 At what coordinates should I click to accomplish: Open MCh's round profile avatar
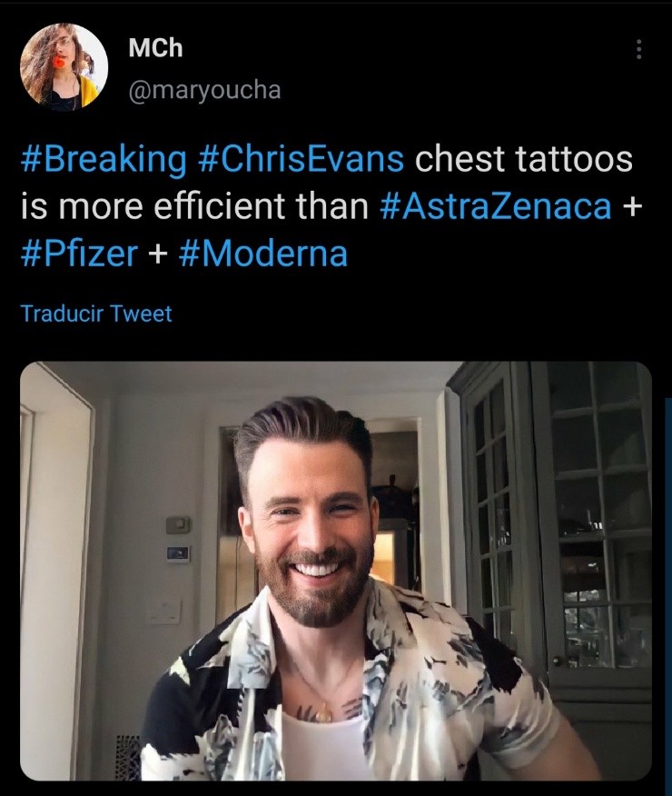coord(64,66)
